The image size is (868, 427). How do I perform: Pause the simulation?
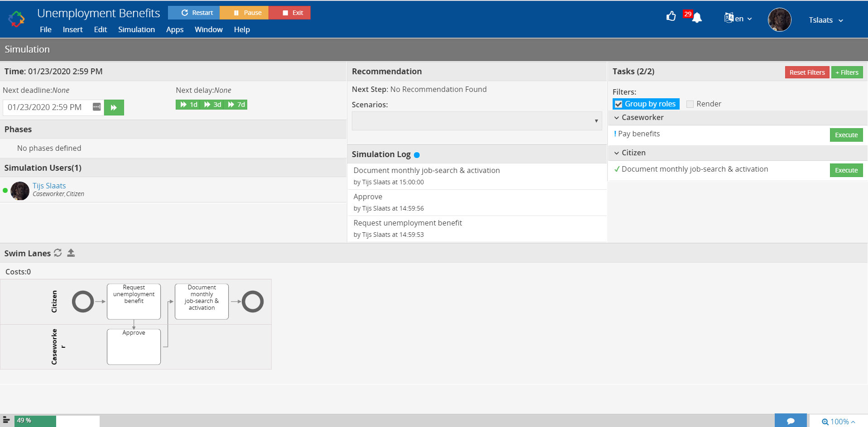(244, 13)
